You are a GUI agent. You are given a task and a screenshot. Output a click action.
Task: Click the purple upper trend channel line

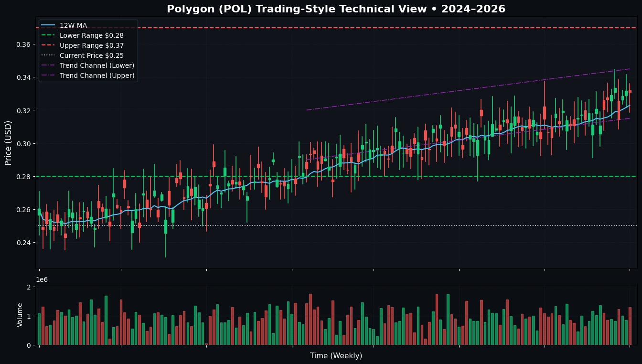468,89
